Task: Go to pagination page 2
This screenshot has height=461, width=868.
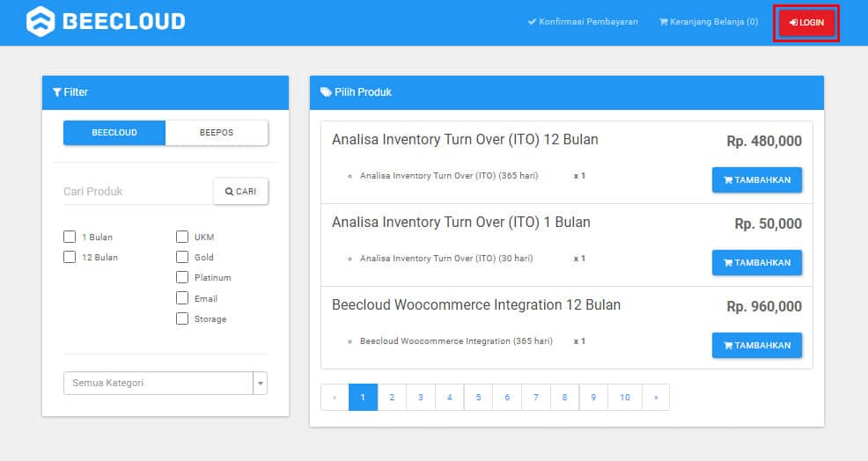Action: 392,398
